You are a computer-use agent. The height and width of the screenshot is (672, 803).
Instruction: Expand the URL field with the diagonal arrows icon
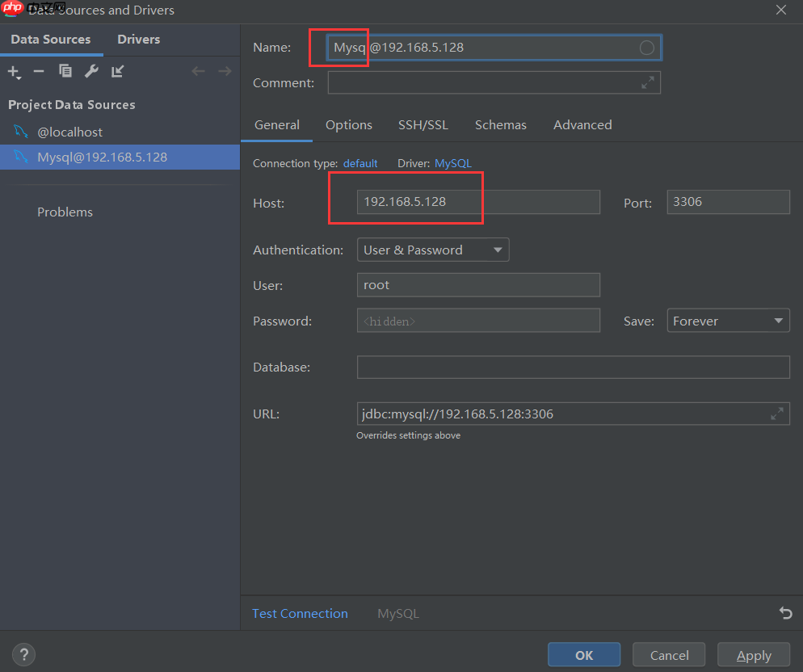[776, 413]
